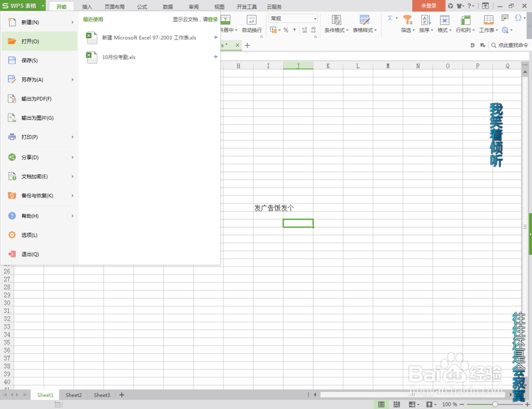Click the Omega symbol insert icon

click(x=518, y=18)
